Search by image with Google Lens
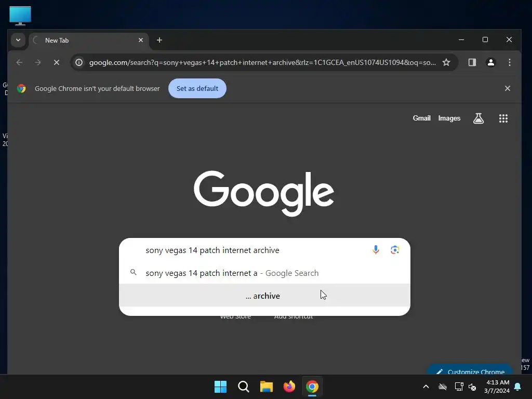Image resolution: width=532 pixels, height=399 pixels. click(395, 250)
